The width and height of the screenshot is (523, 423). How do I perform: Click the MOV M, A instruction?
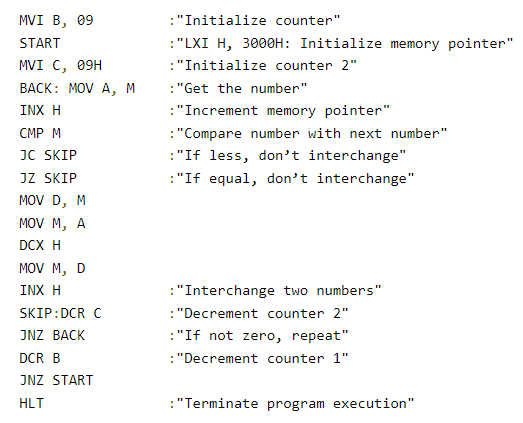point(52,224)
